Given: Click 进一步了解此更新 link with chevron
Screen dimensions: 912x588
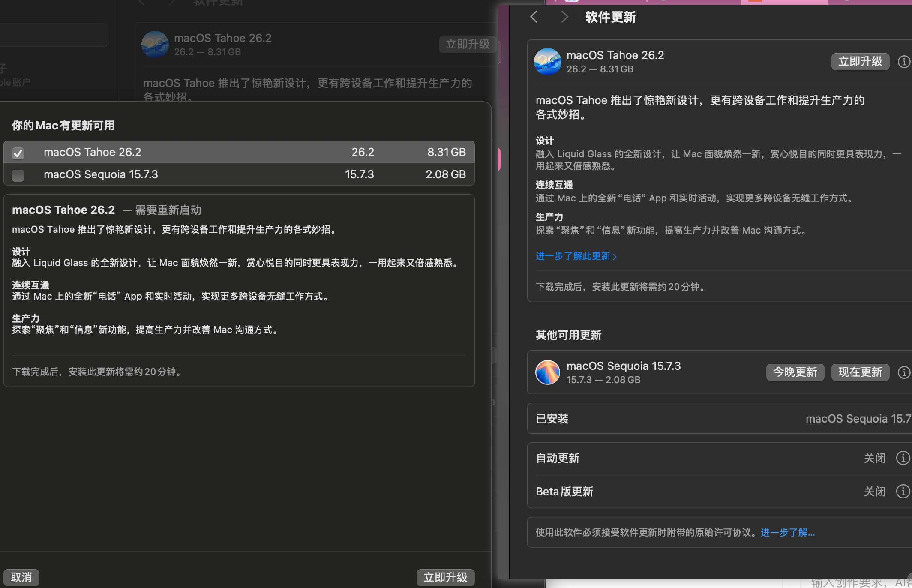Looking at the screenshot, I should 576,256.
